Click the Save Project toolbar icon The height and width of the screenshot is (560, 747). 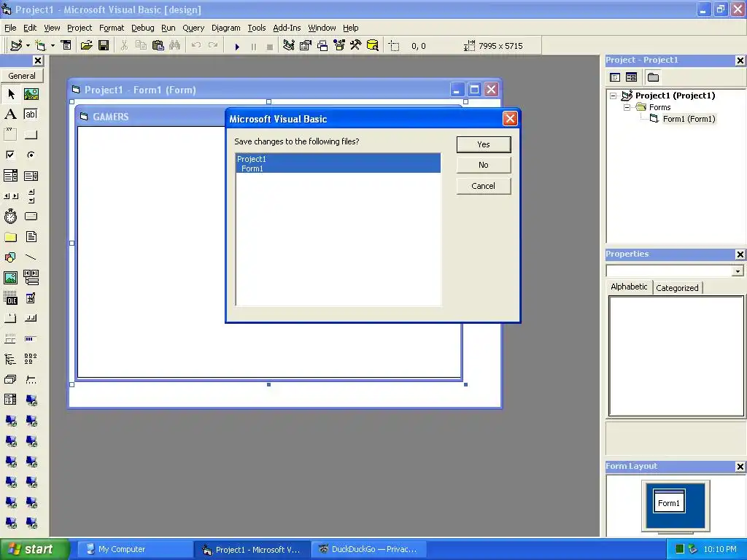[104, 46]
